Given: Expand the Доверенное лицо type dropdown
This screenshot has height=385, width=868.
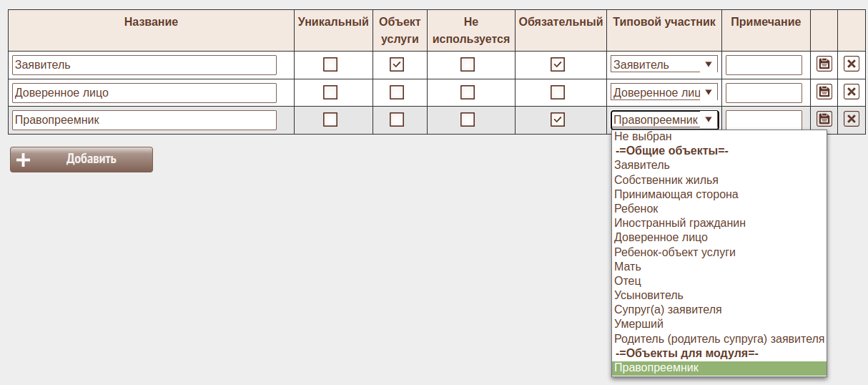Looking at the screenshot, I should pyautogui.click(x=664, y=92).
